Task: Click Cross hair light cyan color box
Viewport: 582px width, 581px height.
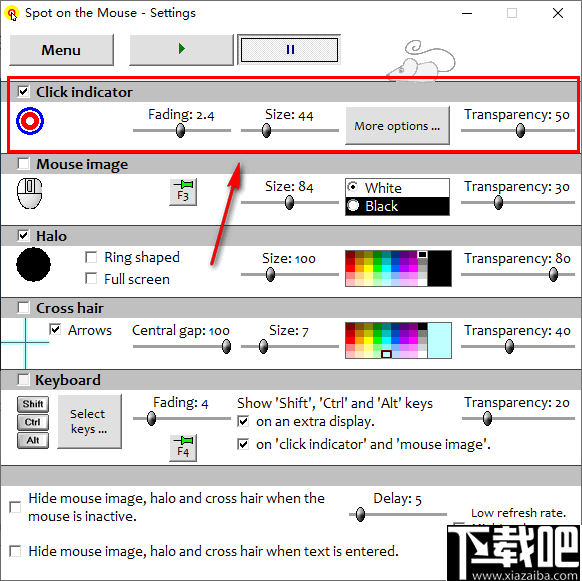Action: point(439,340)
